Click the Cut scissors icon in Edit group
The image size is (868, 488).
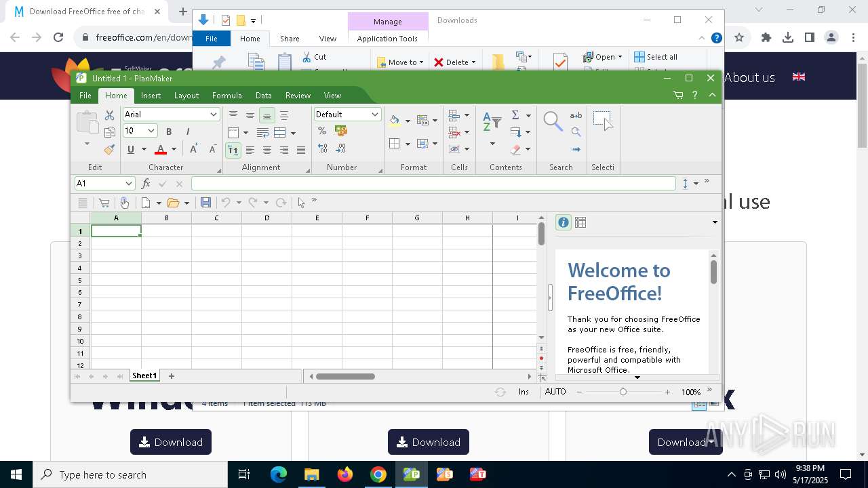(110, 116)
